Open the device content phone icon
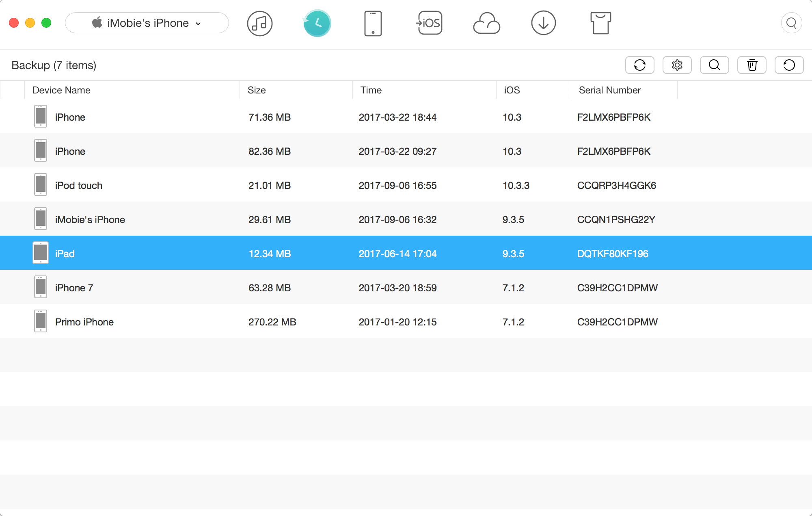 [373, 23]
